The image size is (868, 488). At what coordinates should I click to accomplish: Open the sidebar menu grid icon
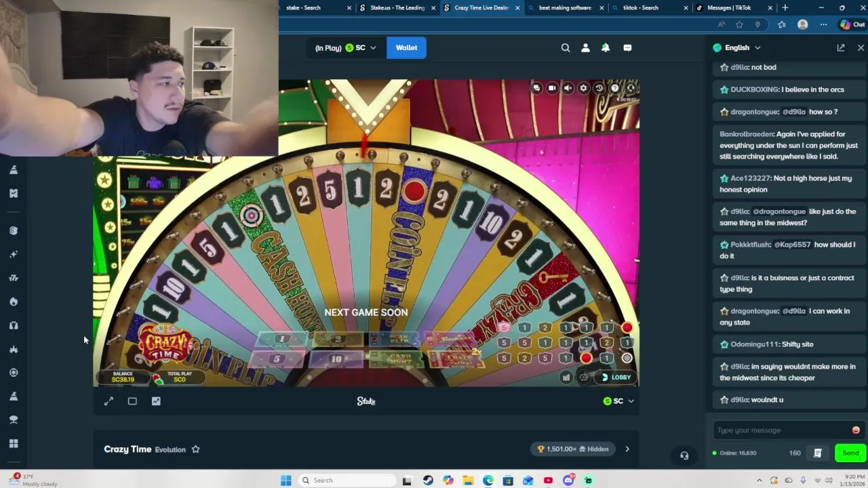(x=14, y=443)
